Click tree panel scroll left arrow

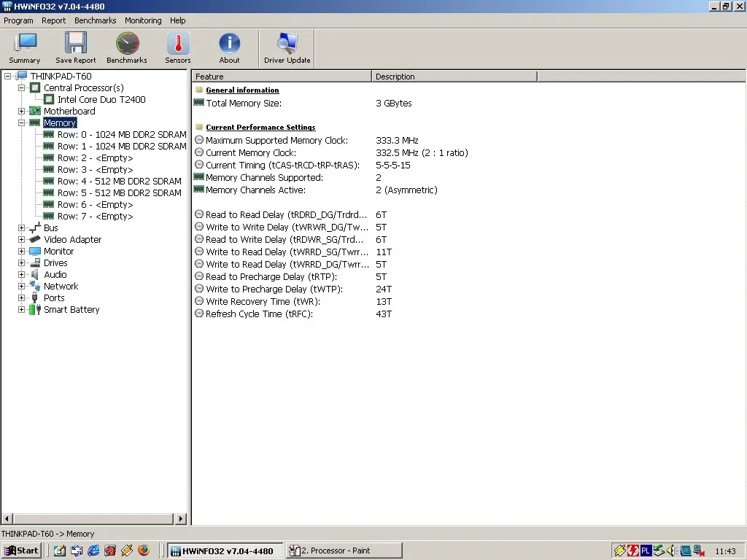(7, 518)
